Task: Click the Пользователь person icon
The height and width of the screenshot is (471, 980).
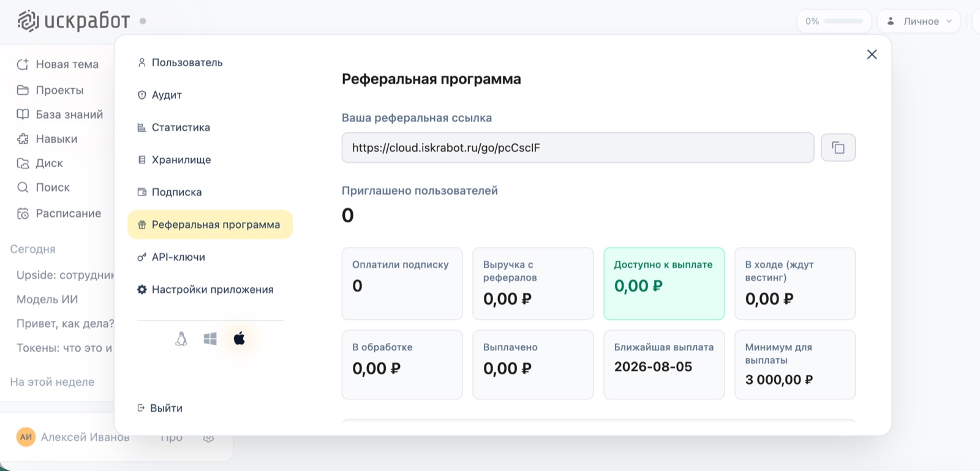Action: coord(141,62)
